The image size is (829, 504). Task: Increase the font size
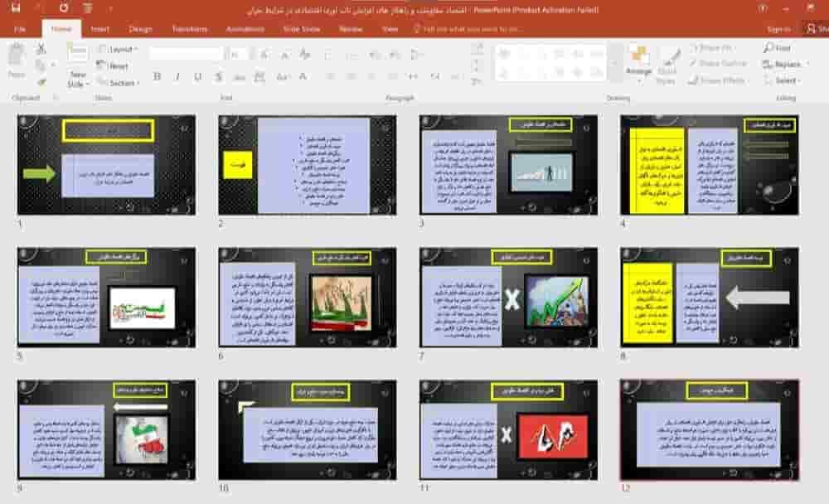tap(264, 55)
